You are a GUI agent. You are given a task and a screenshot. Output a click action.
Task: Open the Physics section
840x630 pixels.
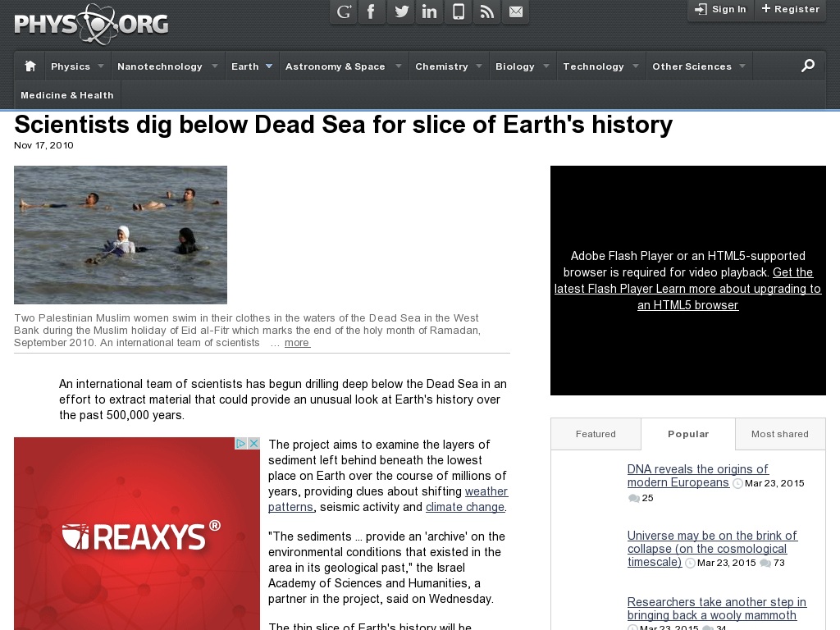[71, 66]
